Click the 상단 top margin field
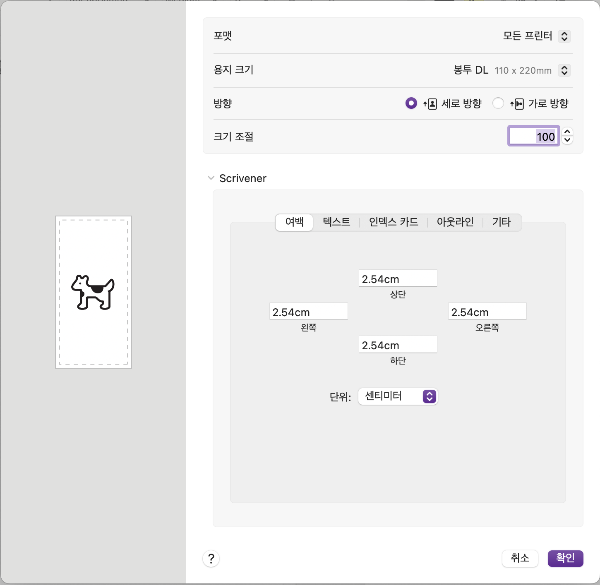Viewport: 600px width, 585px height. [x=398, y=279]
